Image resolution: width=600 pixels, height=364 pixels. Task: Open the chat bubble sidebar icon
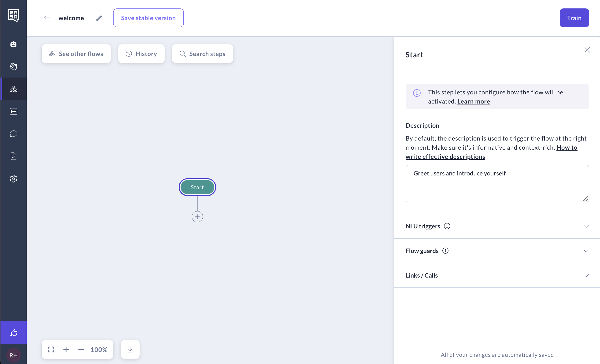(13, 134)
